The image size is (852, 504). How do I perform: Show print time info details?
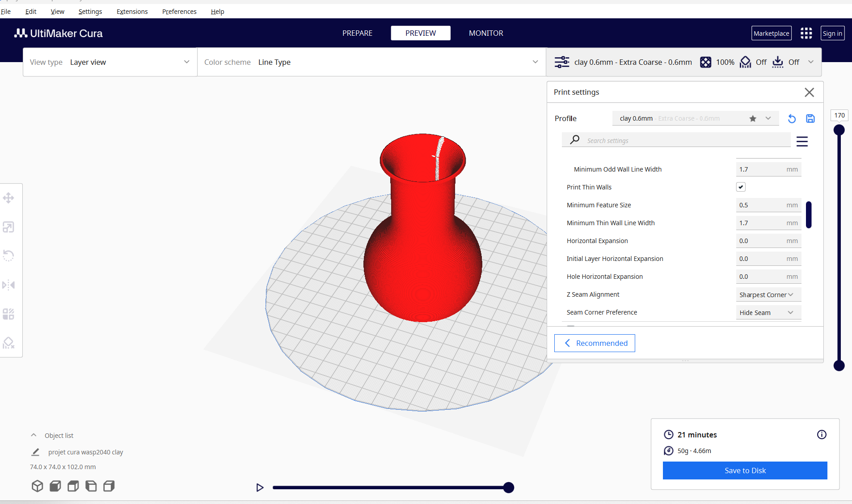pyautogui.click(x=821, y=434)
